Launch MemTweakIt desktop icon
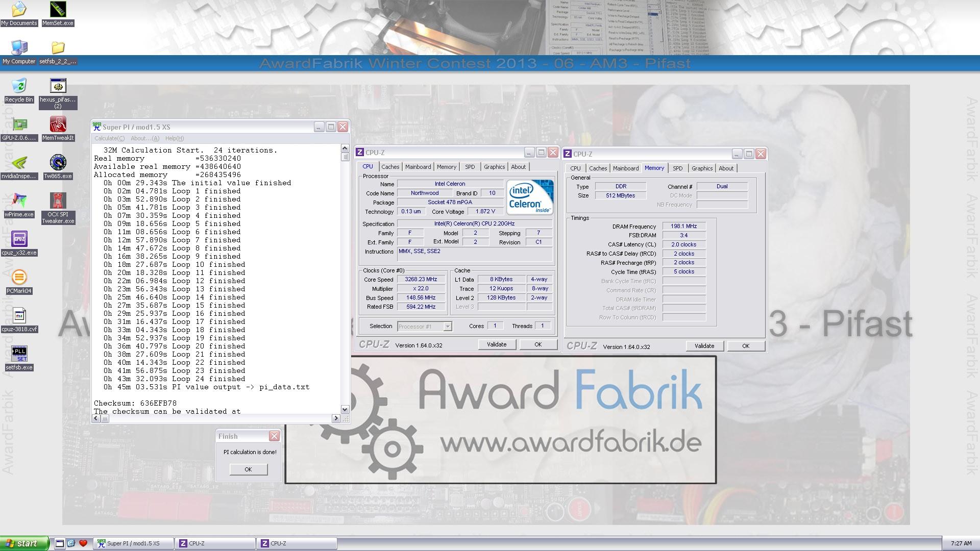Viewport: 980px width, 551px height. click(x=58, y=129)
